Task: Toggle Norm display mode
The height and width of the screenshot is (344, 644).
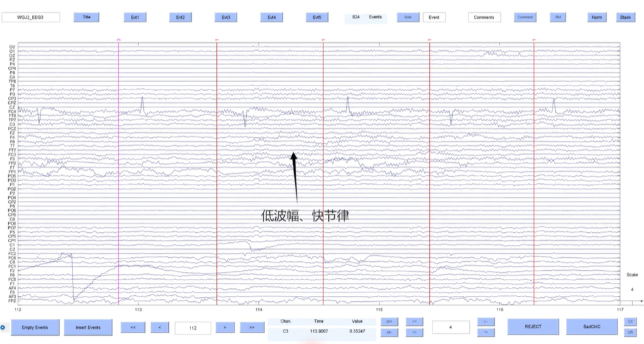Action: coord(597,17)
